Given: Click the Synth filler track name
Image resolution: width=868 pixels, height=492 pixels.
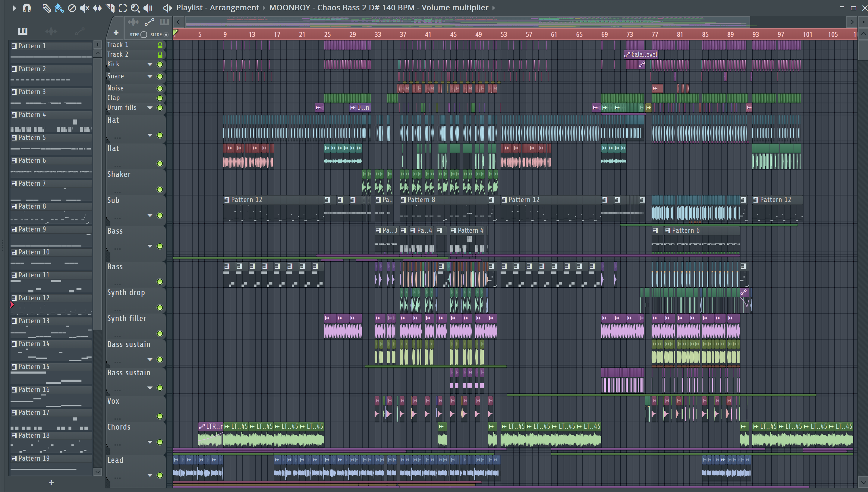Looking at the screenshot, I should 127,319.
